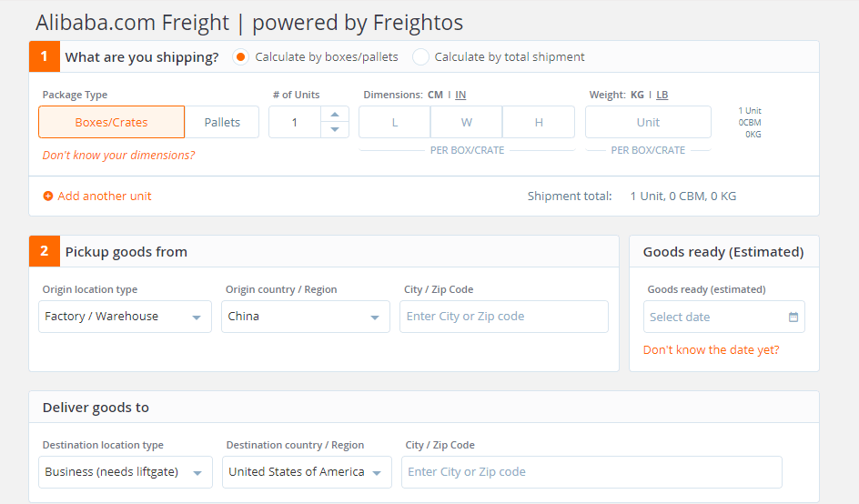Open Origin location type dropdown
The height and width of the screenshot is (504, 859).
(124, 317)
